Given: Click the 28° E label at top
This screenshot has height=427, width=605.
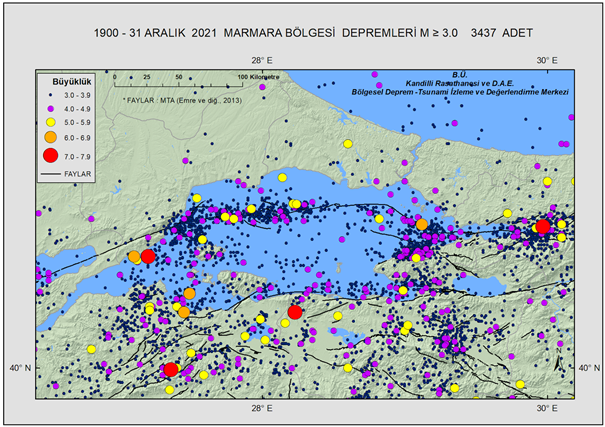Looking at the screenshot, I should pos(262,59).
